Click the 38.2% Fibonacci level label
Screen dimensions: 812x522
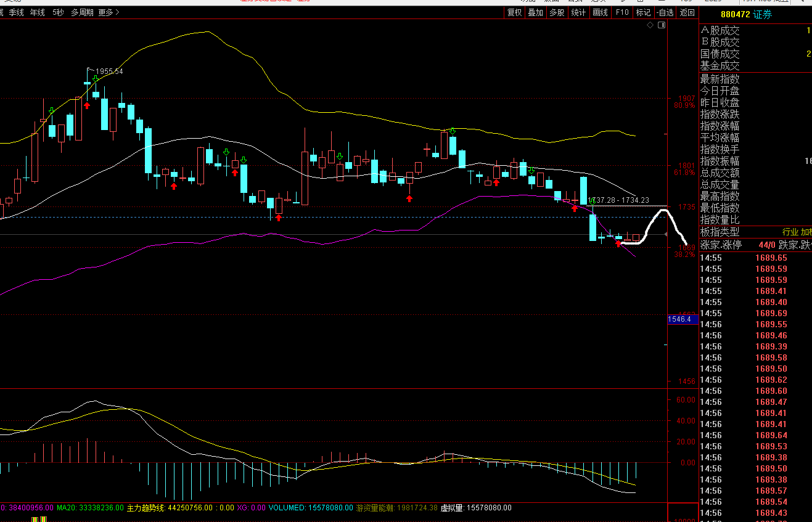point(684,254)
